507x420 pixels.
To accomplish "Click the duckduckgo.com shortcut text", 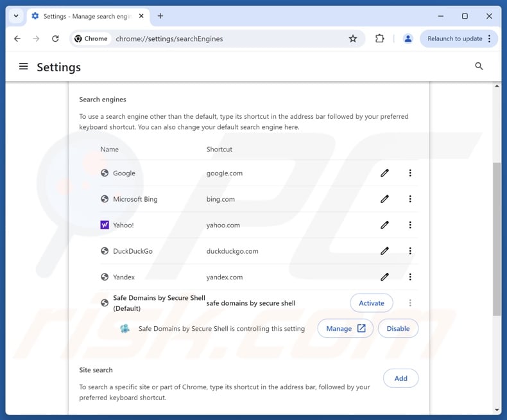I will [x=232, y=251].
